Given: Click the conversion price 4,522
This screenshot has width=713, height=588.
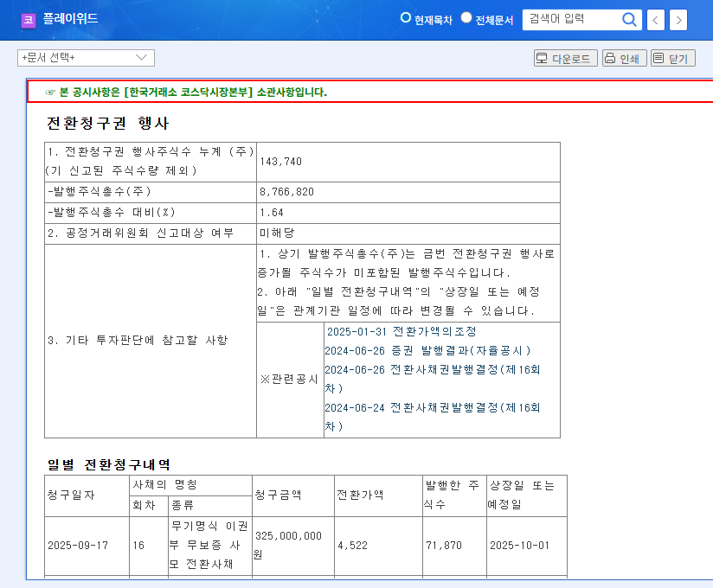Looking at the screenshot, I should (x=352, y=546).
